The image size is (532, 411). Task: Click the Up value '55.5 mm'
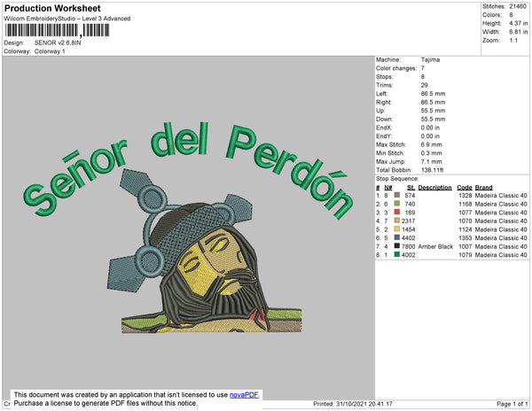click(433, 111)
